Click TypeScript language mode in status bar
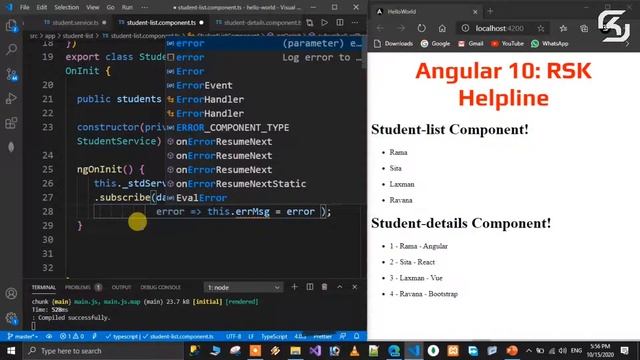The height and width of the screenshot is (360, 640). tap(274, 336)
